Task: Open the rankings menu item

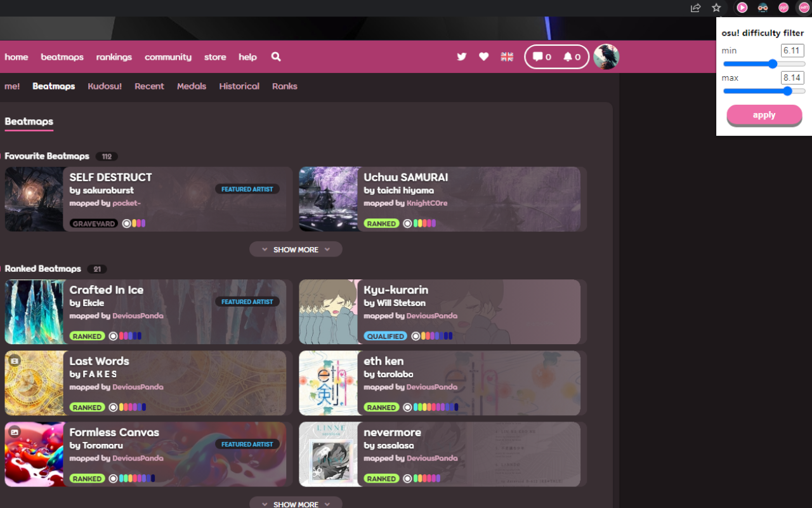Action: point(114,57)
